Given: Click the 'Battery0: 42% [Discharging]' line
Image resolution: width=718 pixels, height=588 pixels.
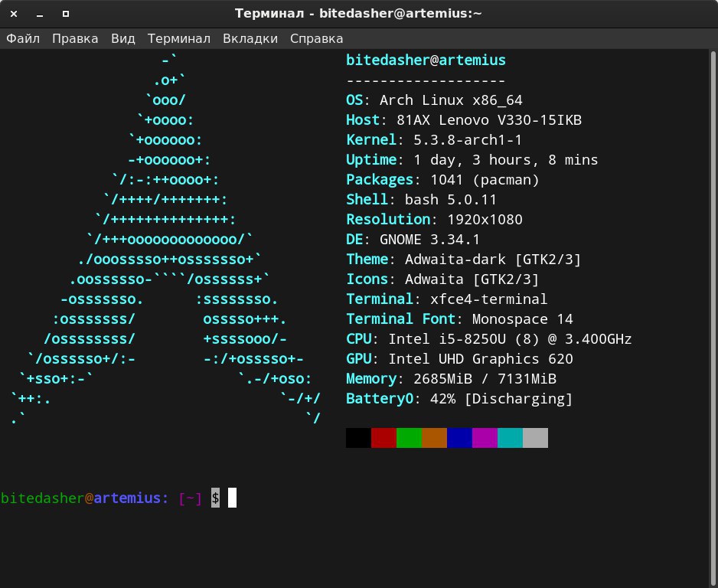Looking at the screenshot, I should [x=459, y=398].
